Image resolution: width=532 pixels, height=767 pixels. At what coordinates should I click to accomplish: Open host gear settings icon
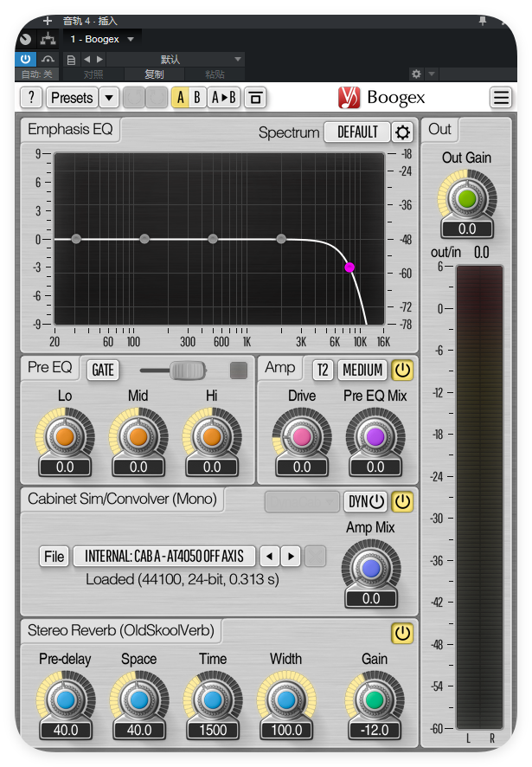click(x=416, y=74)
